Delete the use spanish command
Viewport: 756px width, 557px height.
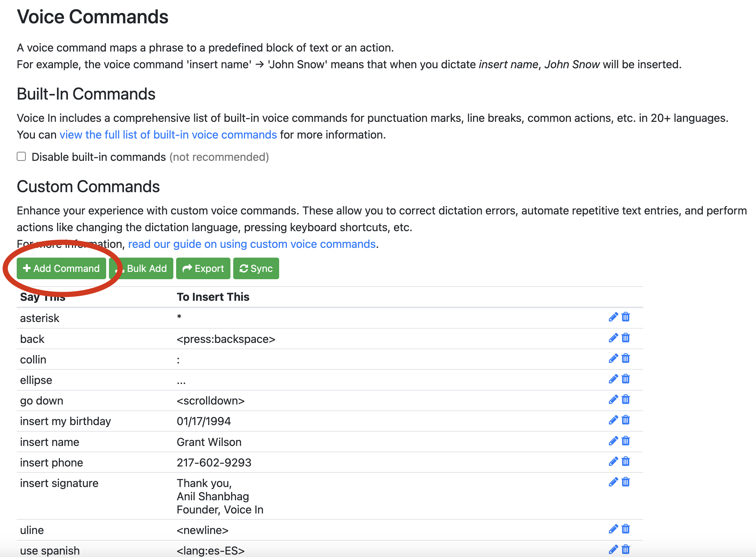(626, 550)
